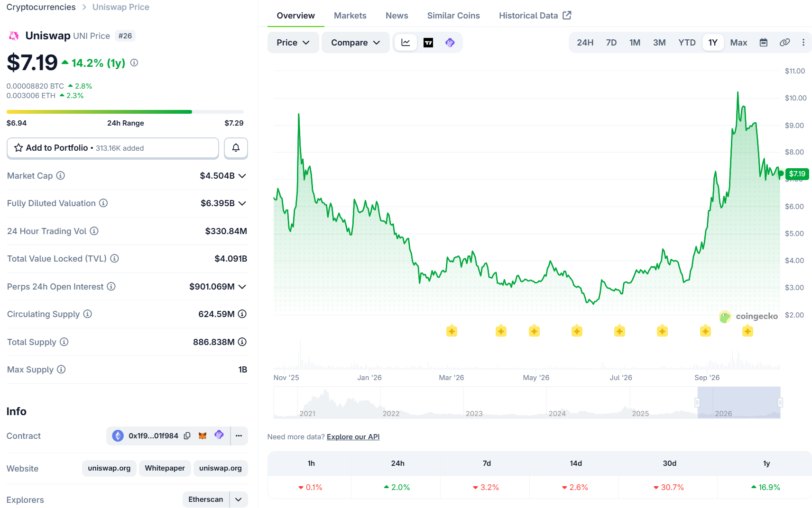The image size is (812, 508).
Task: Open the Whitepaper link
Action: 165,468
